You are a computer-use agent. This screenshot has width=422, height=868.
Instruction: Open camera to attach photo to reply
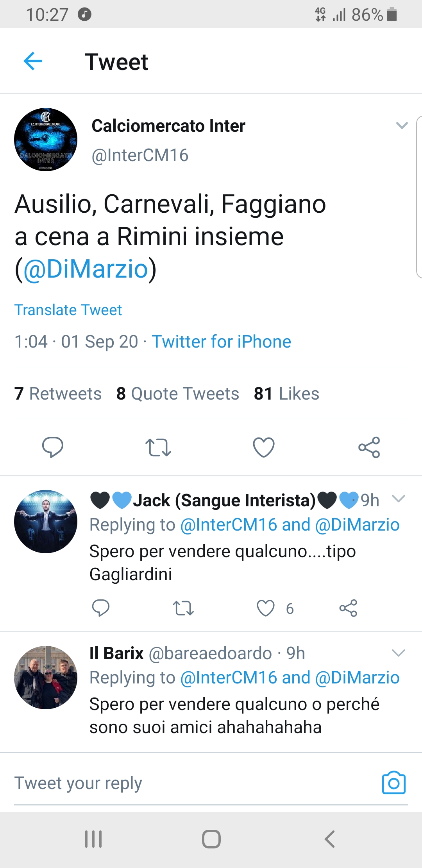[393, 783]
